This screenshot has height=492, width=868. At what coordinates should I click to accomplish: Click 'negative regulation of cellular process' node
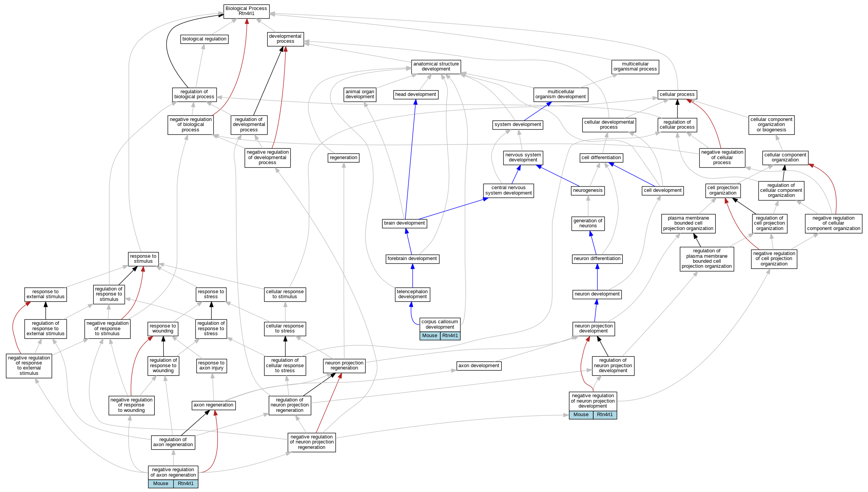tap(722, 158)
